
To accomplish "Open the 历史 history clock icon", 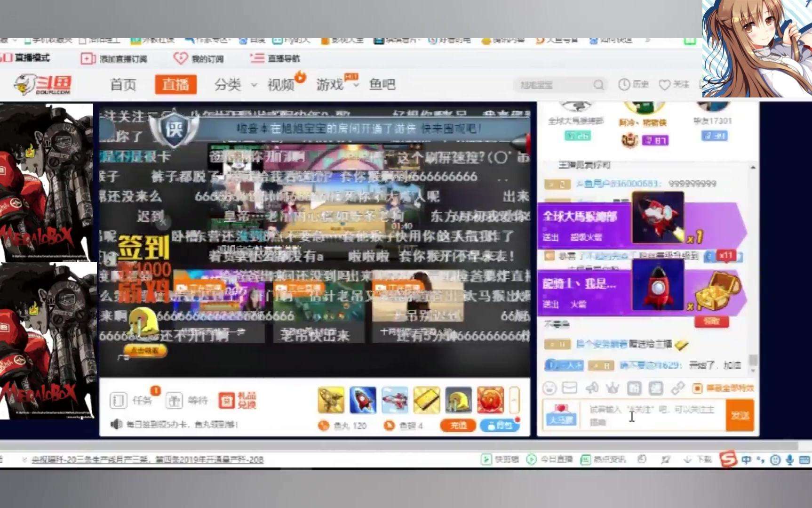I will point(623,84).
